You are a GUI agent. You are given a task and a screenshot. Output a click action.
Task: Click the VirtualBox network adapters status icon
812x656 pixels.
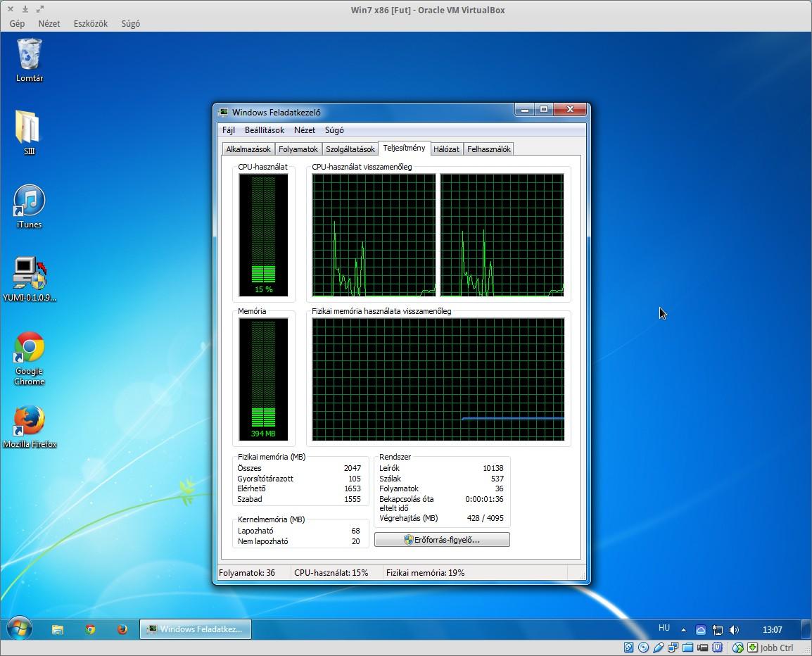[x=673, y=647]
